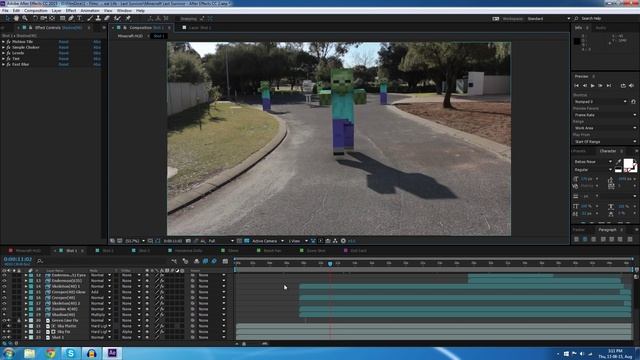Screen dimensions: 640x360
Task: Open the Effect menu
Action: point(71,11)
